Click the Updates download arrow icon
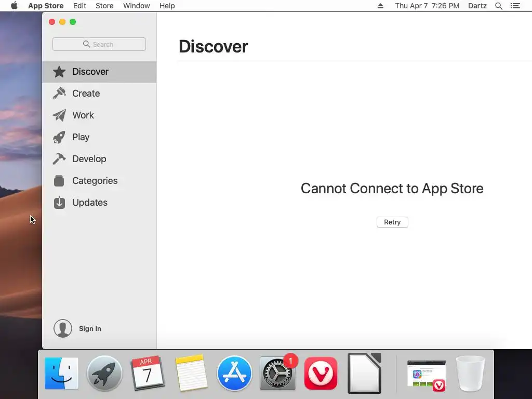This screenshot has height=399, width=532. click(x=59, y=202)
